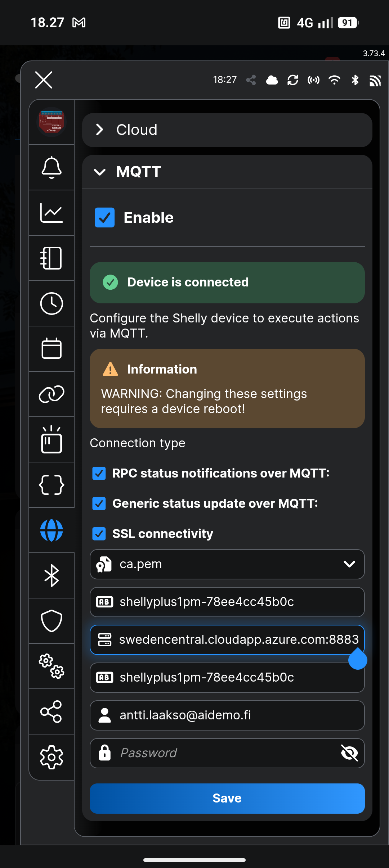Open the calendar panel in sidebar
This screenshot has height=868, width=389.
[51, 349]
